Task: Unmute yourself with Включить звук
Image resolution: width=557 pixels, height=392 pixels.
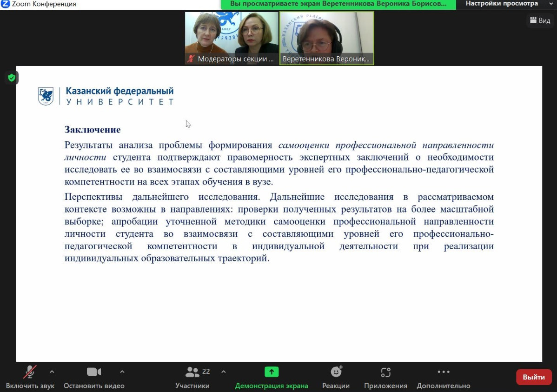Action: click(30, 377)
